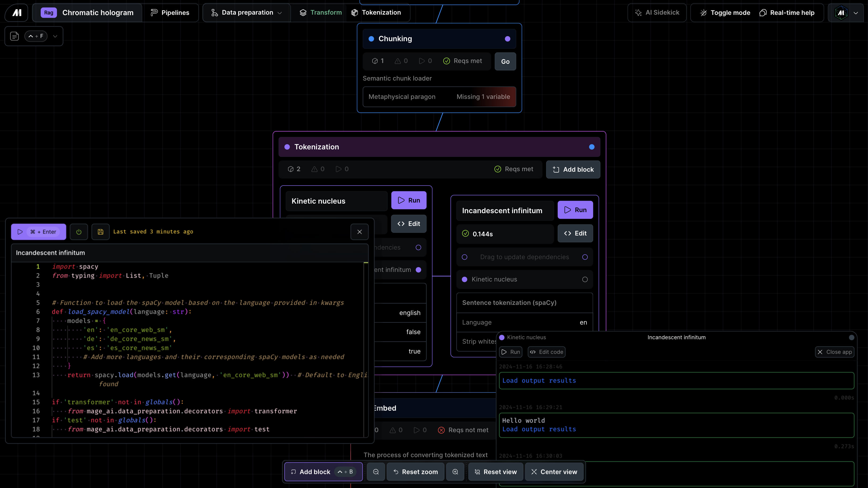Click the Chunking runs play icon
Screen dimensions: 868x488
(422, 61)
